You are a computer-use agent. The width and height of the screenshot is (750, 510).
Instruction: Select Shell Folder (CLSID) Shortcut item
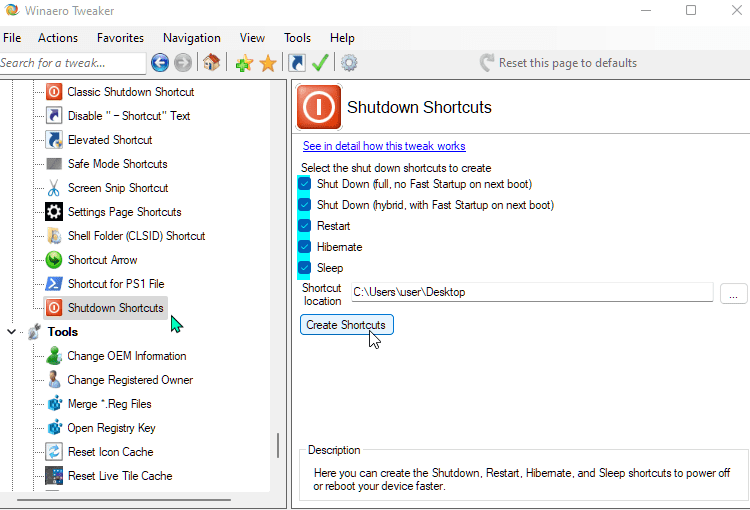pos(136,235)
